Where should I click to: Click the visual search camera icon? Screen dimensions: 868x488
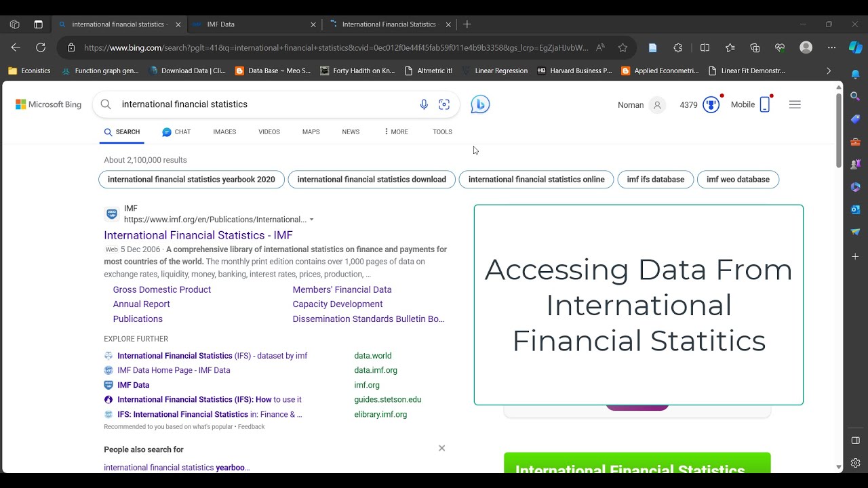(x=444, y=104)
